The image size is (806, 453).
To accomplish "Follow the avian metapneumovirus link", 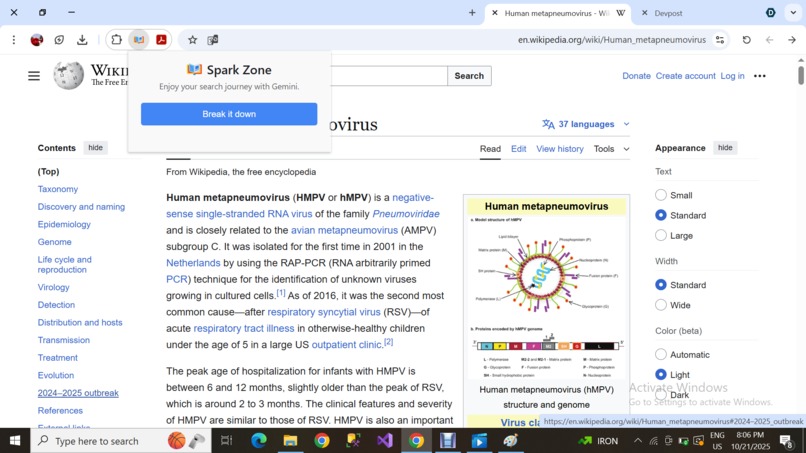I will pos(344,230).
